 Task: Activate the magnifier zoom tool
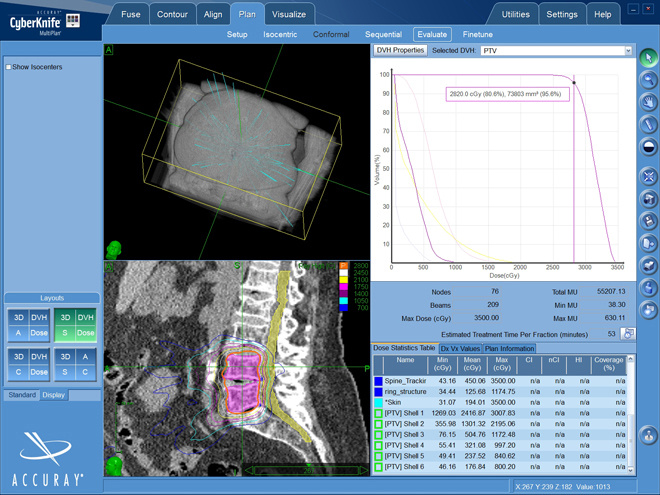tap(648, 80)
